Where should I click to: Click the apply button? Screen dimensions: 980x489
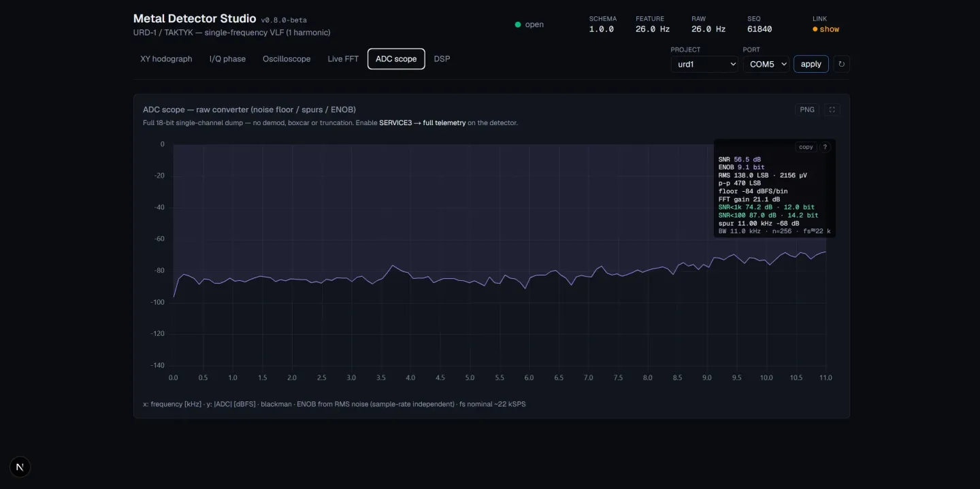[811, 64]
